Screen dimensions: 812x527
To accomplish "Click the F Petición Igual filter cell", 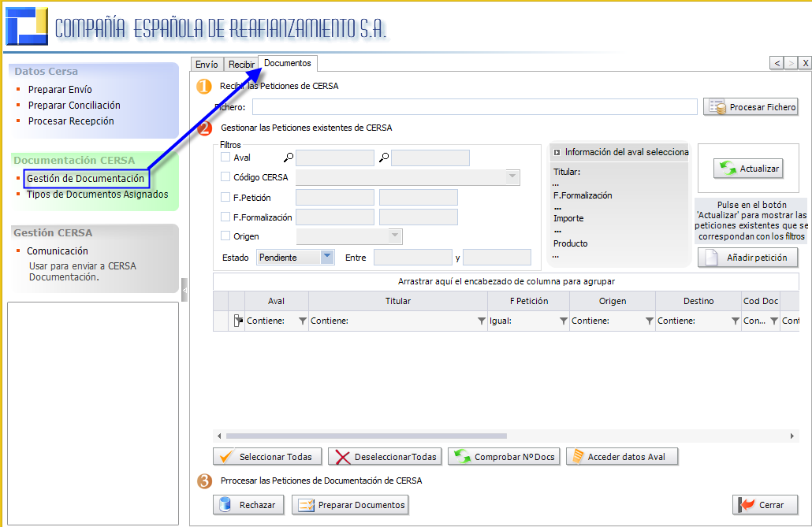I will pyautogui.click(x=529, y=321).
